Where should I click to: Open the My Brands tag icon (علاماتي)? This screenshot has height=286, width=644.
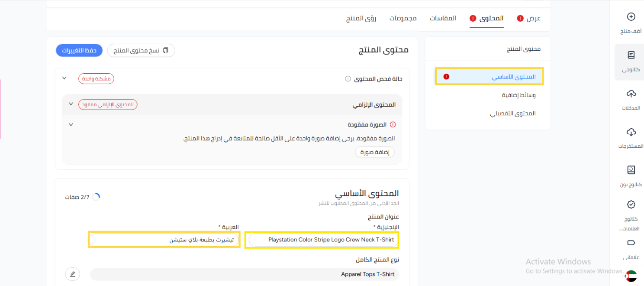[x=631, y=243]
